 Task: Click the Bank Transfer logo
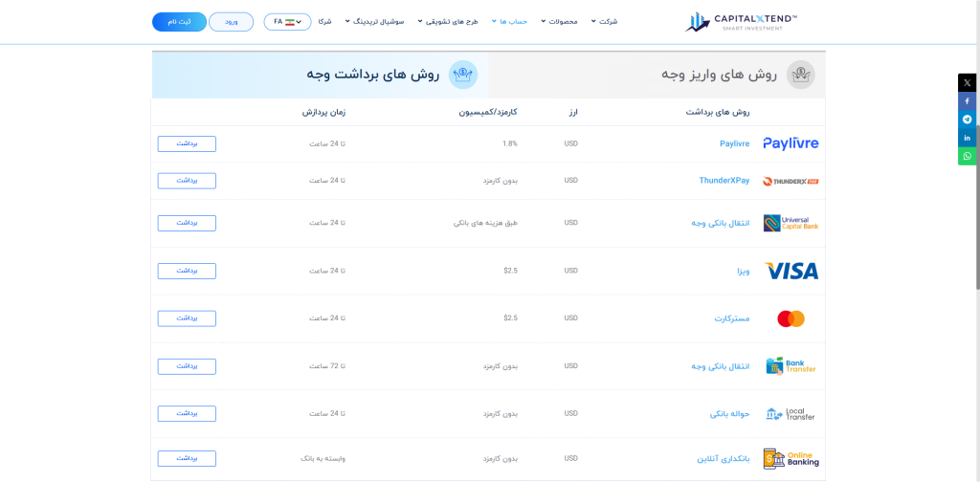tap(791, 366)
